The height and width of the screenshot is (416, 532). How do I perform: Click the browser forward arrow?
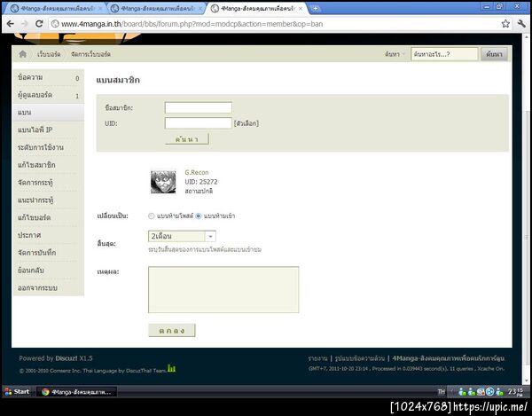click(25, 24)
